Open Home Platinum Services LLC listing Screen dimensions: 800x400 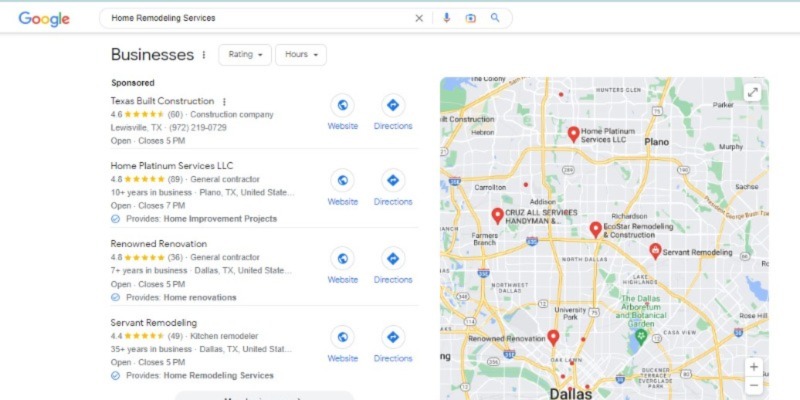coord(172,166)
